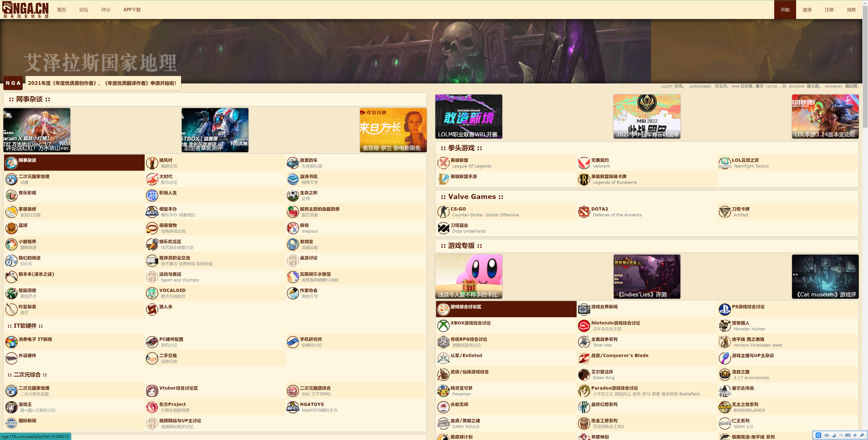Click the IME keyboard icon
Image resolution: width=868 pixels, height=440 pixels.
point(848,435)
